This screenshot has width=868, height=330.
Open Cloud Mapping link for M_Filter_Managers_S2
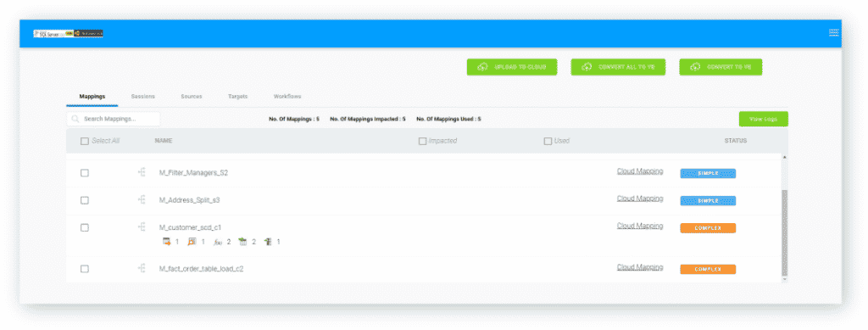tap(640, 171)
